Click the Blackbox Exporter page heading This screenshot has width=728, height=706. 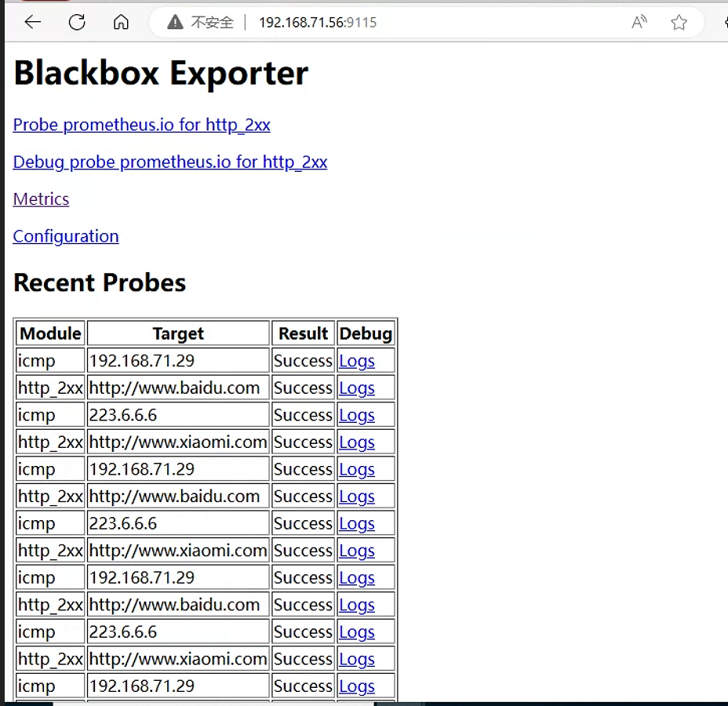(x=161, y=73)
